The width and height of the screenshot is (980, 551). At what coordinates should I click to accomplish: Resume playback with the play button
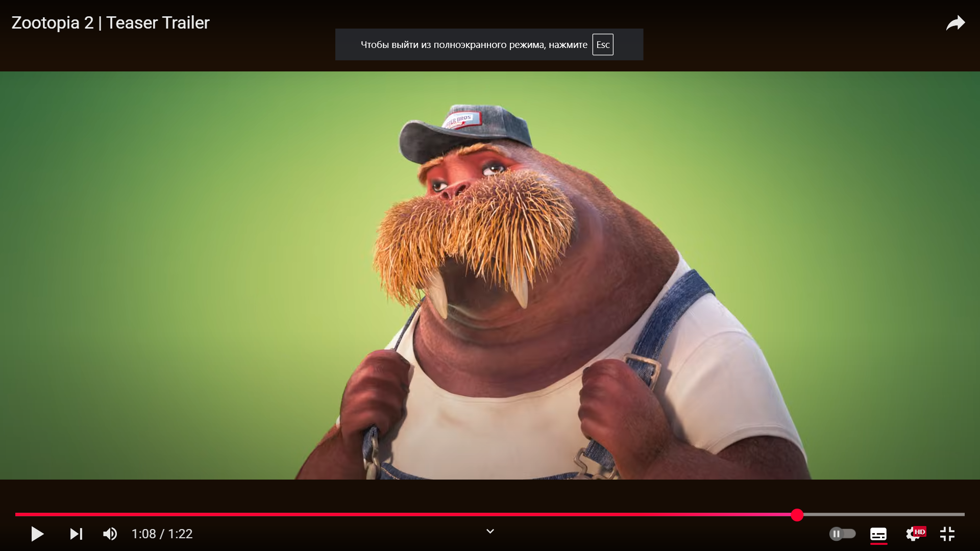(x=37, y=534)
